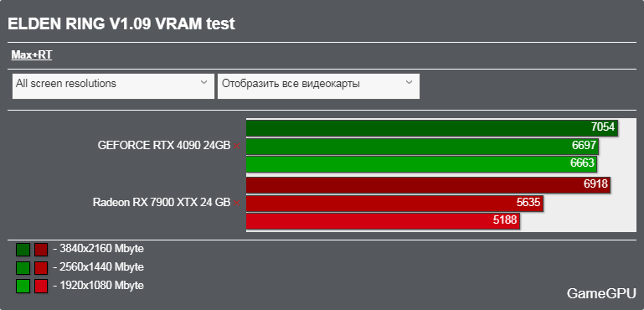Click the Radeon bar showing 6918
The image size is (644, 310).
point(429,184)
